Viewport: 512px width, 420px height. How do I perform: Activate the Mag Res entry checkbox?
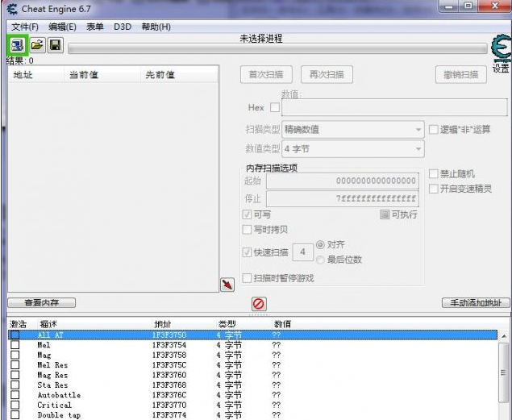pyautogui.click(x=15, y=375)
